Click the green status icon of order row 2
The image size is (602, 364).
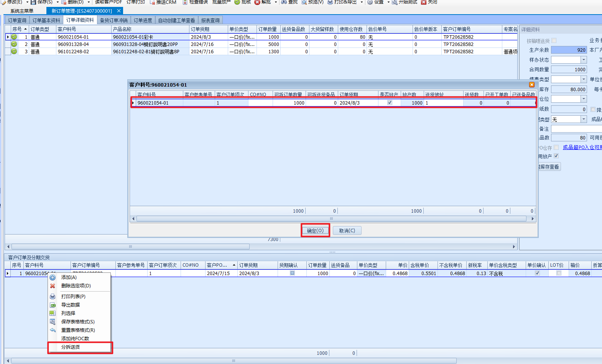pyautogui.click(x=14, y=44)
